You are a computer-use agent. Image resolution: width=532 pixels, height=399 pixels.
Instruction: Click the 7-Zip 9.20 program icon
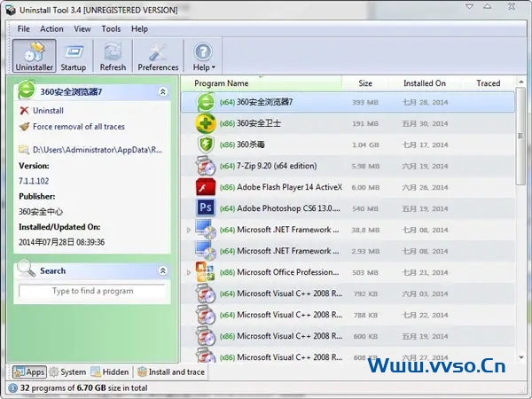coord(206,166)
